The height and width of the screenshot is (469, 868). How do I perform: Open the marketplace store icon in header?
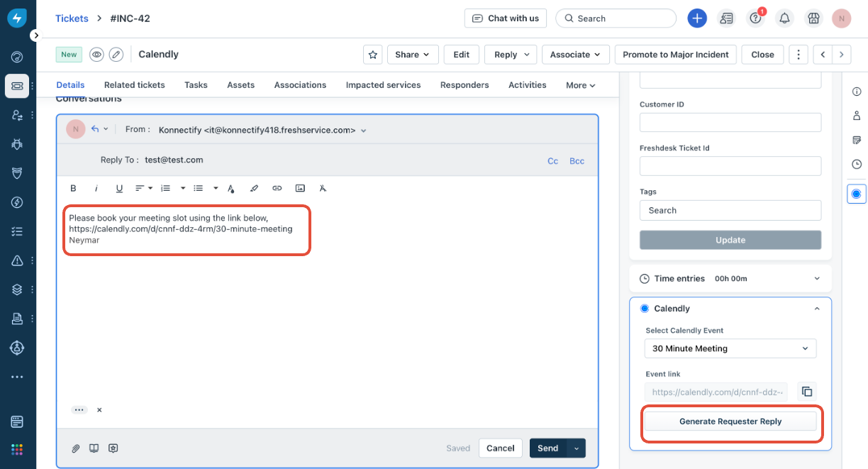[813, 18]
